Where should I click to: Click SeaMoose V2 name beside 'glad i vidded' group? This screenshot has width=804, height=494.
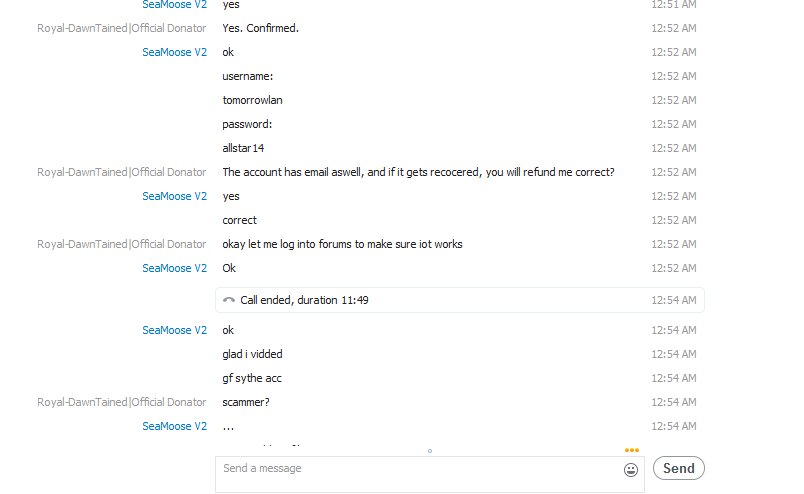pos(174,330)
